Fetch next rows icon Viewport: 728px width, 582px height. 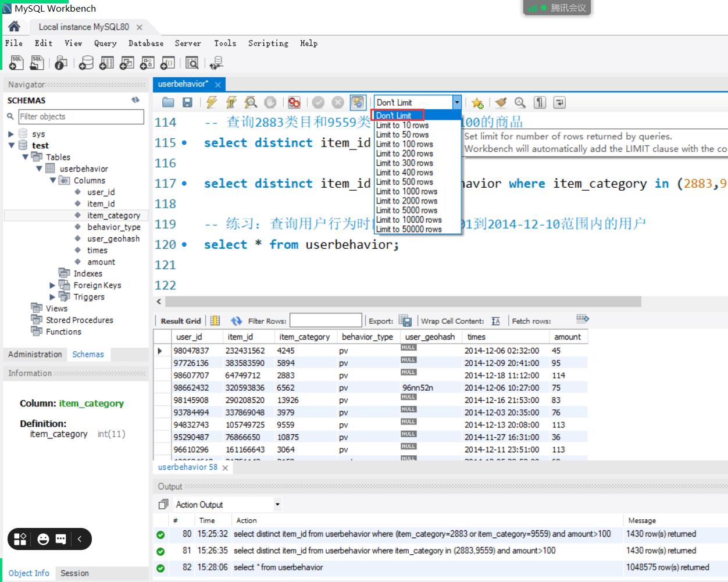(x=583, y=319)
